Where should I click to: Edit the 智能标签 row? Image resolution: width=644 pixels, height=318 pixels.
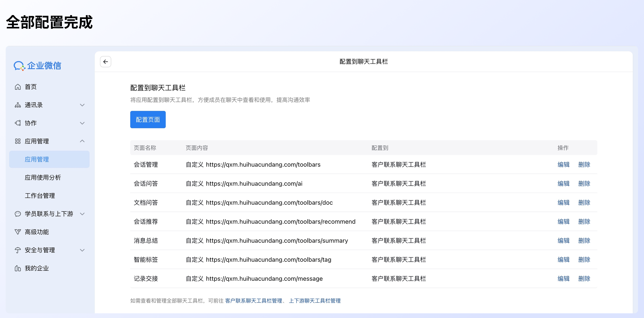tap(563, 260)
